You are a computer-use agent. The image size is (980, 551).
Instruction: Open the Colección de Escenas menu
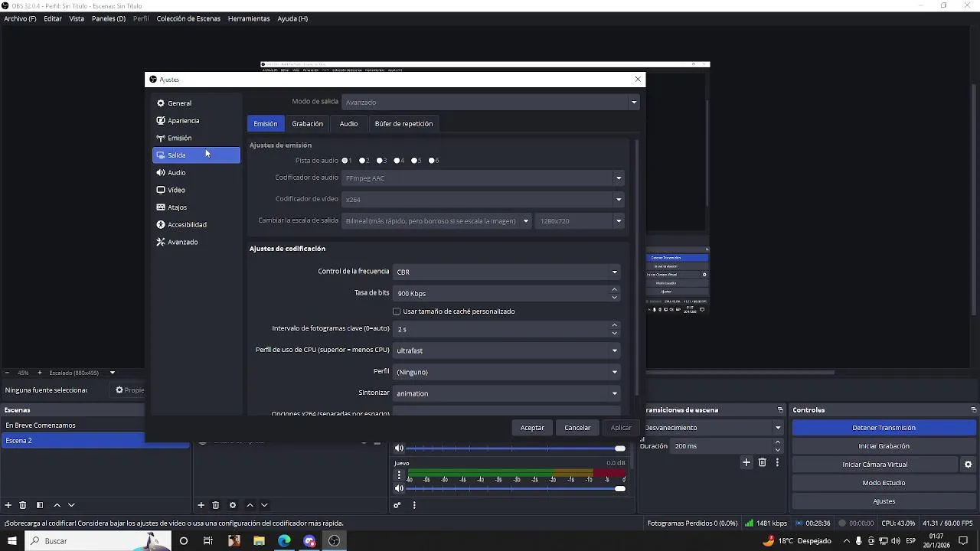pyautogui.click(x=188, y=18)
